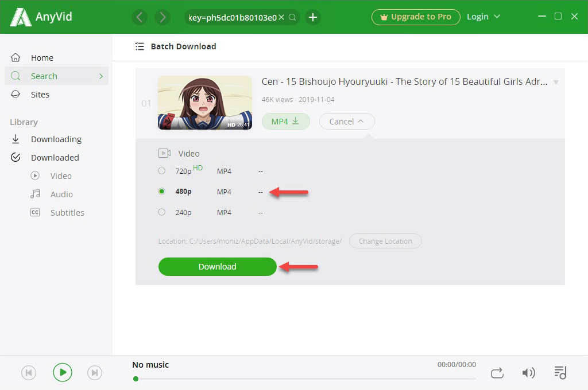
Task: Click the AnyVid logo icon
Action: click(x=20, y=17)
